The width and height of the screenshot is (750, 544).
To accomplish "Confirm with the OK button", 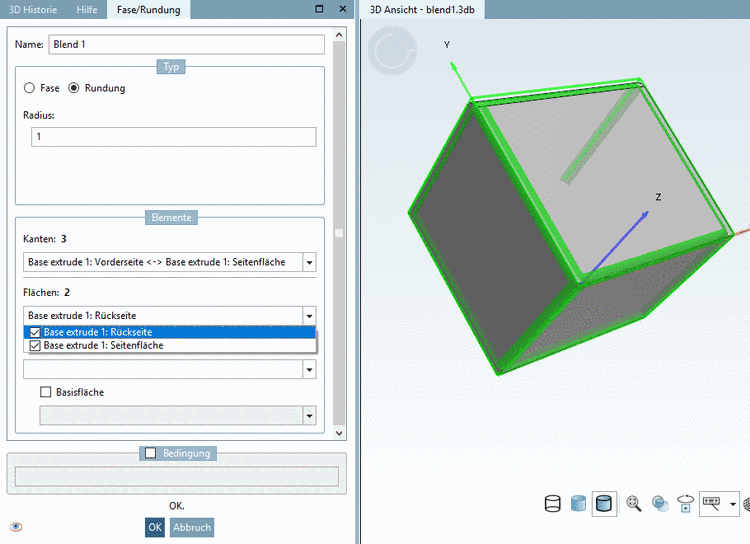I will tap(155, 527).
